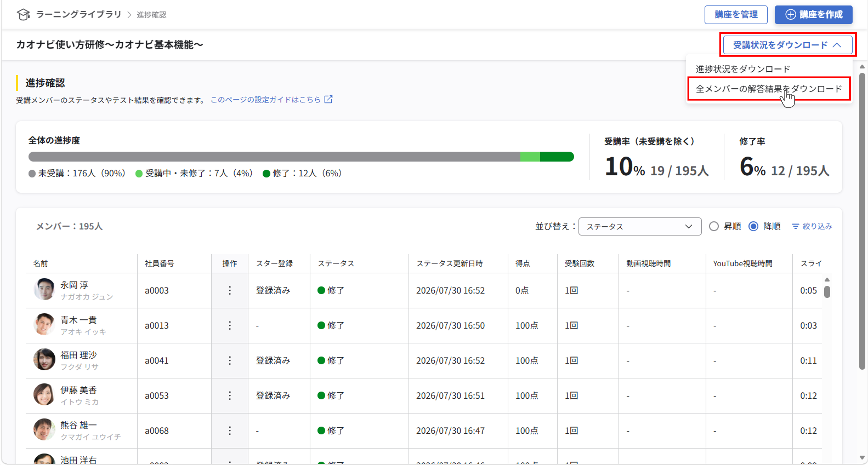Click the avatar photo of 伊藤 美香
The height and width of the screenshot is (465, 868).
(44, 394)
